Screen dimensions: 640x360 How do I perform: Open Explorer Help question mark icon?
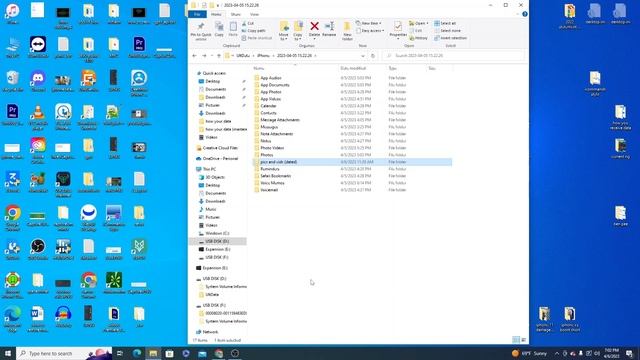click(x=524, y=14)
